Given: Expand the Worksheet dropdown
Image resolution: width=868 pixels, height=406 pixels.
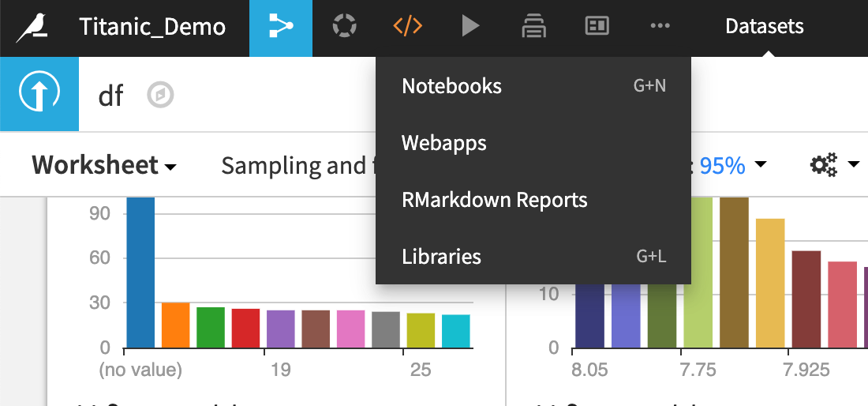Looking at the screenshot, I should (103, 166).
